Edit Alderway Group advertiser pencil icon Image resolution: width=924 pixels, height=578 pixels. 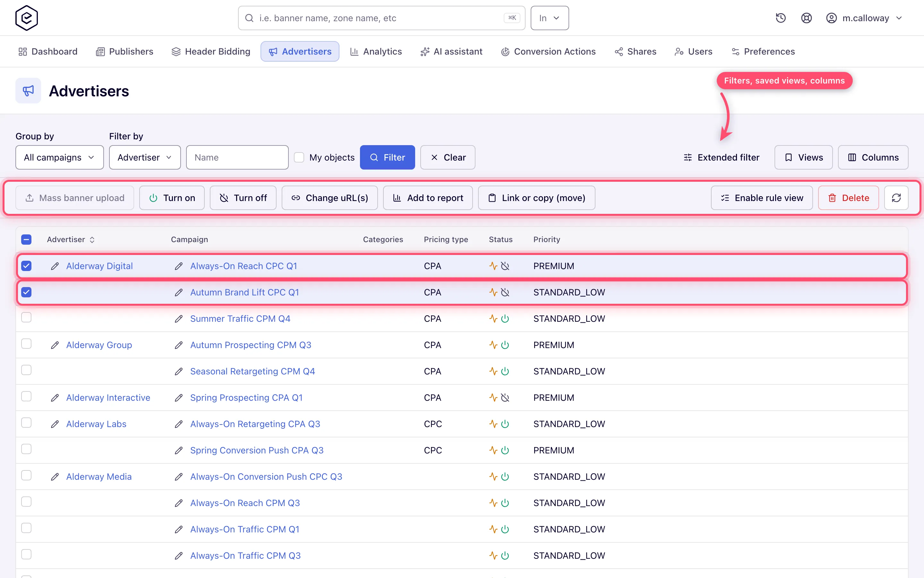pos(55,345)
